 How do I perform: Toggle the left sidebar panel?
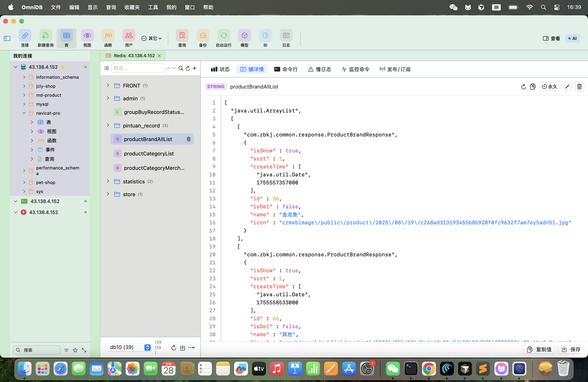click(x=7, y=38)
